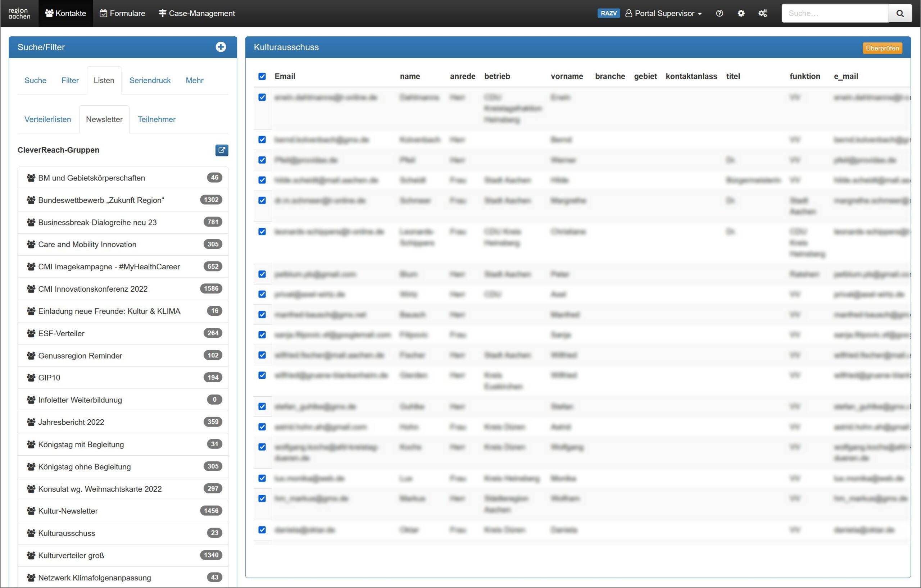The height and width of the screenshot is (588, 921).
Task: Click the help question mark icon
Action: click(x=719, y=13)
